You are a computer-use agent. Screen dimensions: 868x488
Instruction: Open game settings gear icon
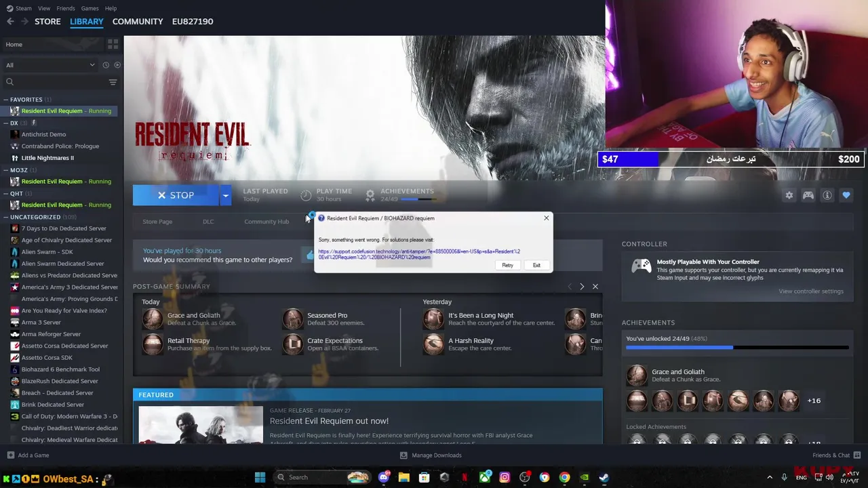789,195
